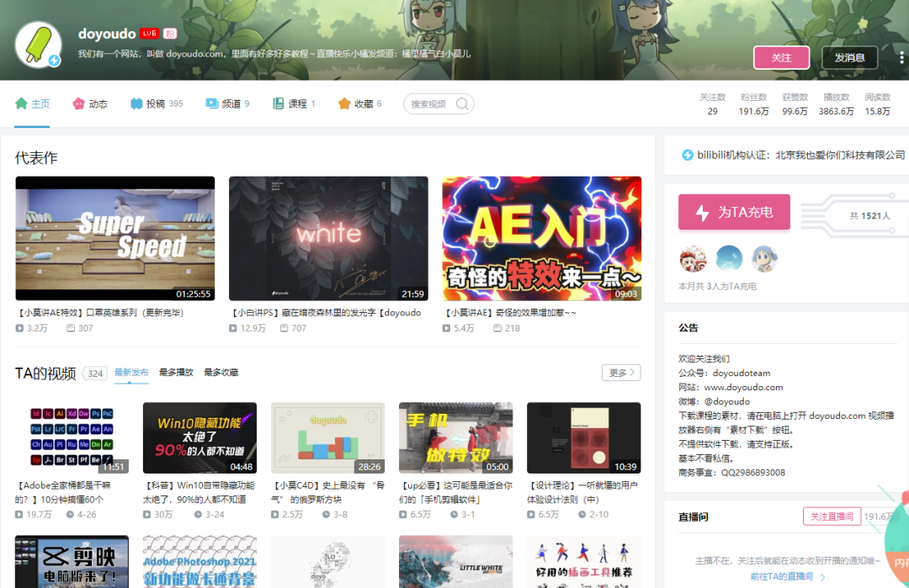Viewport: 909px width, 588px height.
Task: Open the 主页 tab
Action: pos(33,103)
